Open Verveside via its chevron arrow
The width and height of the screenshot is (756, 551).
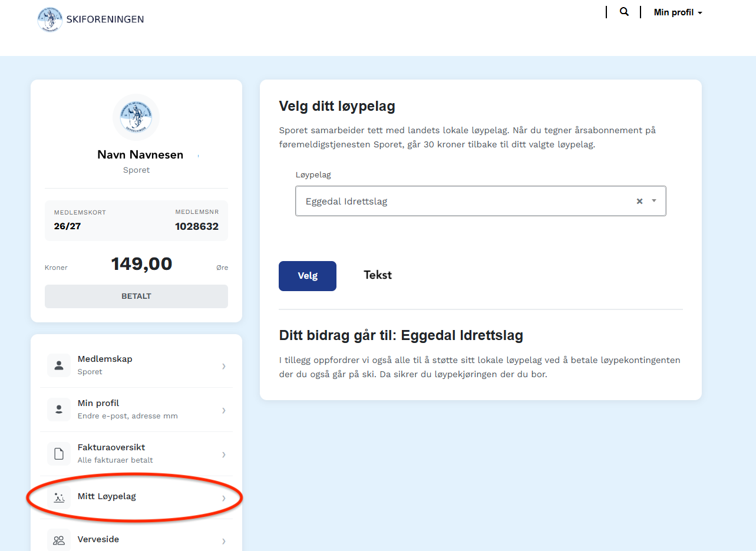tap(223, 540)
